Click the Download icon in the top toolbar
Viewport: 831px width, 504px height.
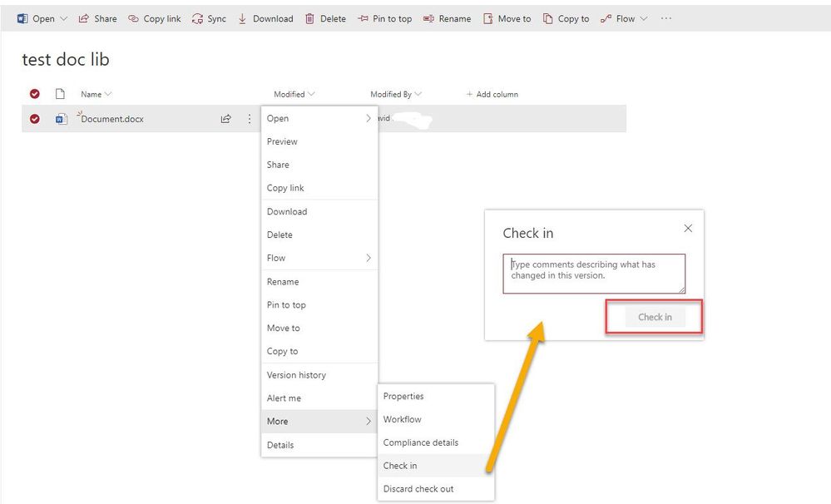point(243,17)
